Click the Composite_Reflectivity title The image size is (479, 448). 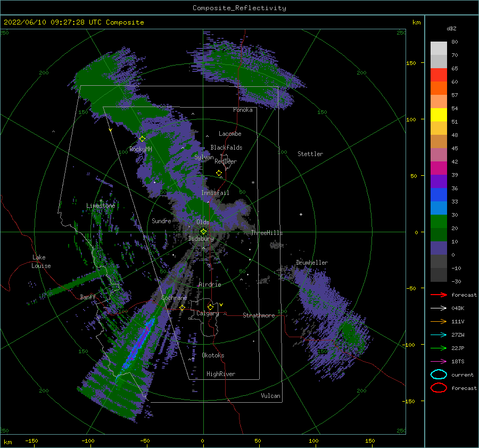(x=239, y=8)
